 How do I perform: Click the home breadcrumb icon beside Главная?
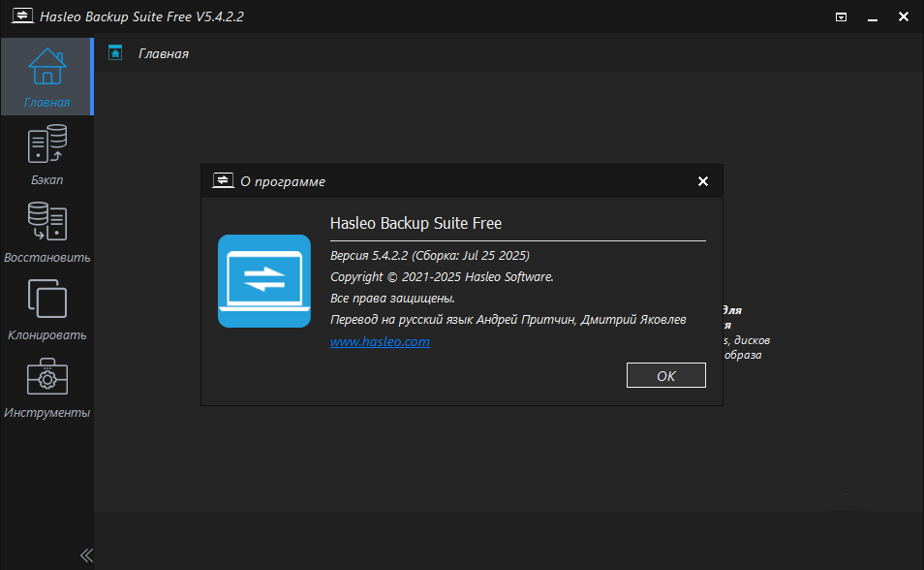tap(115, 53)
